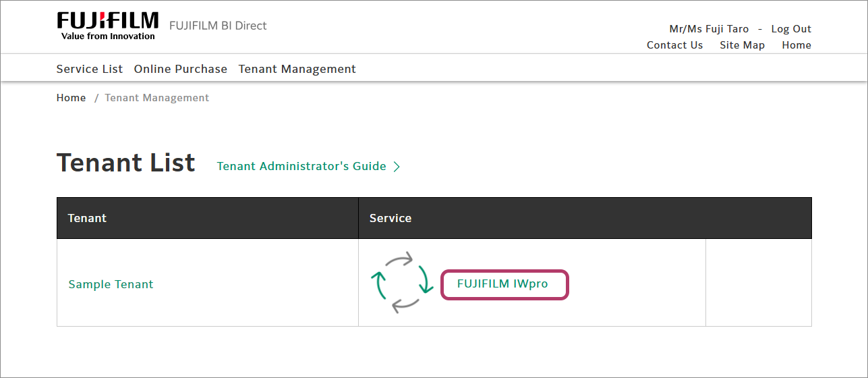868x378 pixels.
Task: Click the FUJIFILM BI Direct site title
Action: pyautogui.click(x=218, y=26)
